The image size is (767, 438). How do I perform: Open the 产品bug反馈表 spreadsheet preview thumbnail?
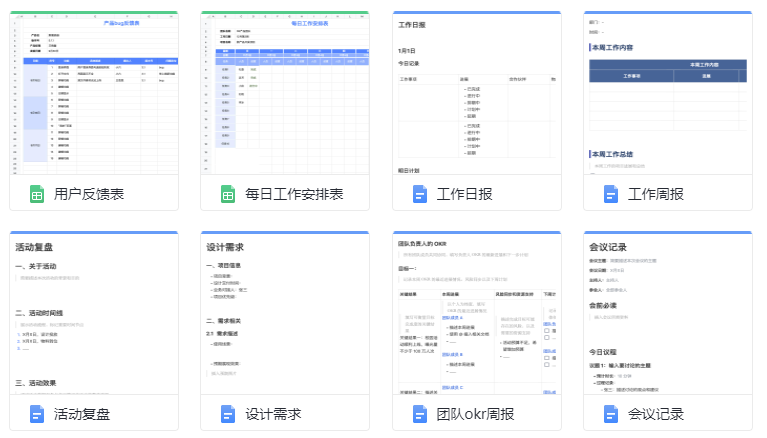(94, 94)
